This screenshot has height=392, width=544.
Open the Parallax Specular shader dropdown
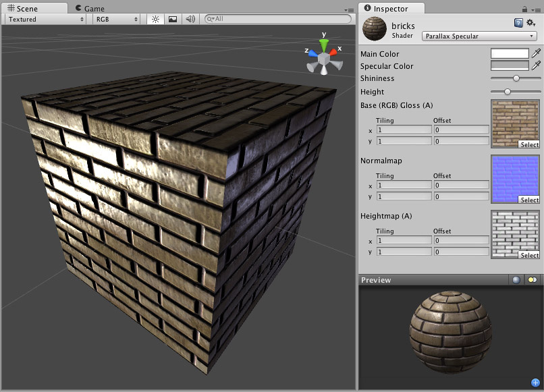(479, 36)
